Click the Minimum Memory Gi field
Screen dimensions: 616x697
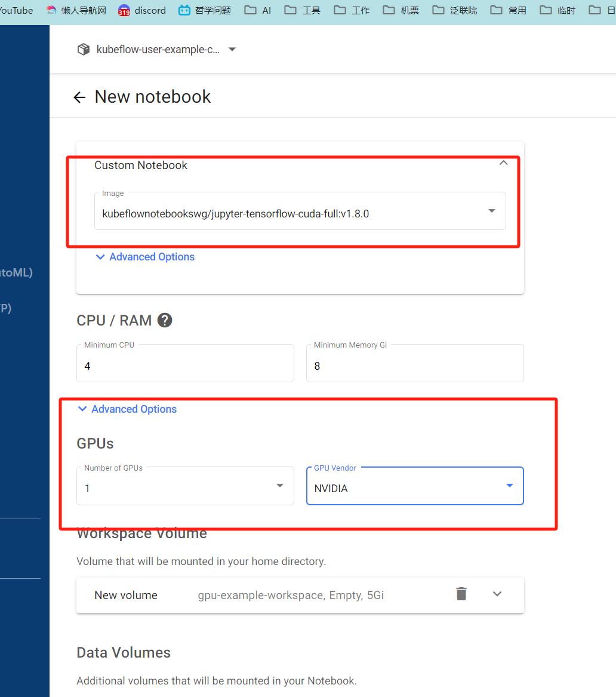[x=415, y=363]
